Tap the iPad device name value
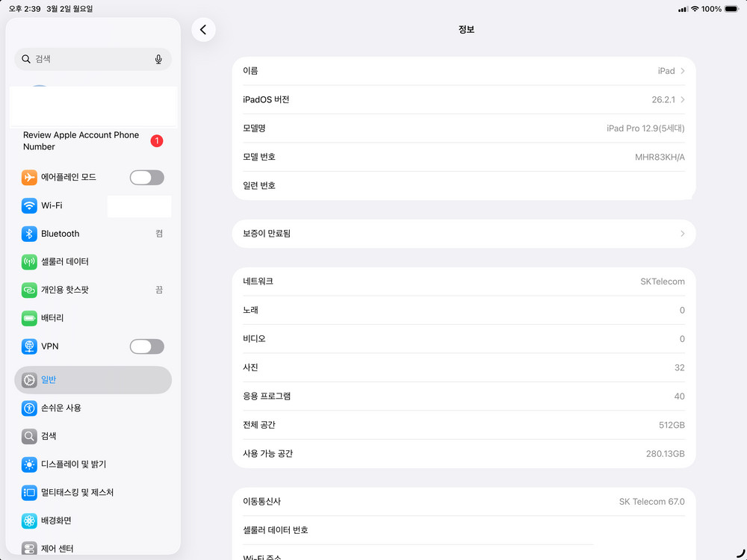Image resolution: width=747 pixels, height=560 pixels. click(x=666, y=71)
